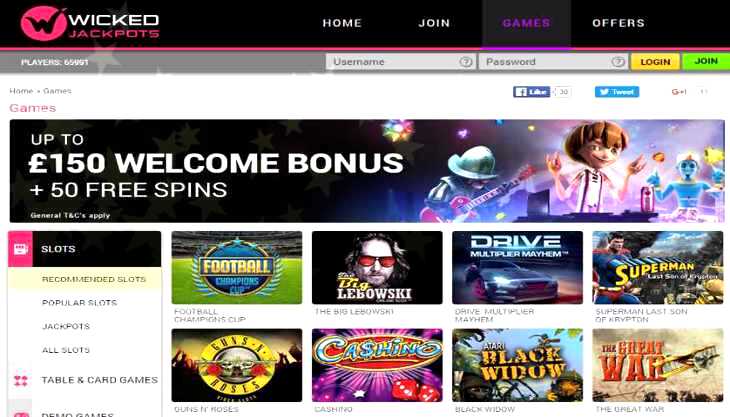Click the yellow Login button
Screen dimensions: 730x417
pyautogui.click(x=655, y=62)
